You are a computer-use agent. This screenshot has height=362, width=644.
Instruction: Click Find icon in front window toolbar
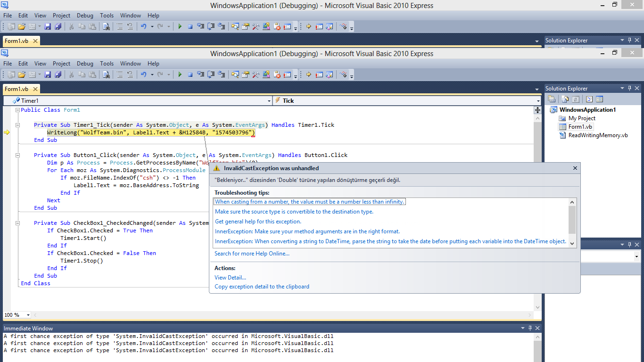(x=106, y=74)
